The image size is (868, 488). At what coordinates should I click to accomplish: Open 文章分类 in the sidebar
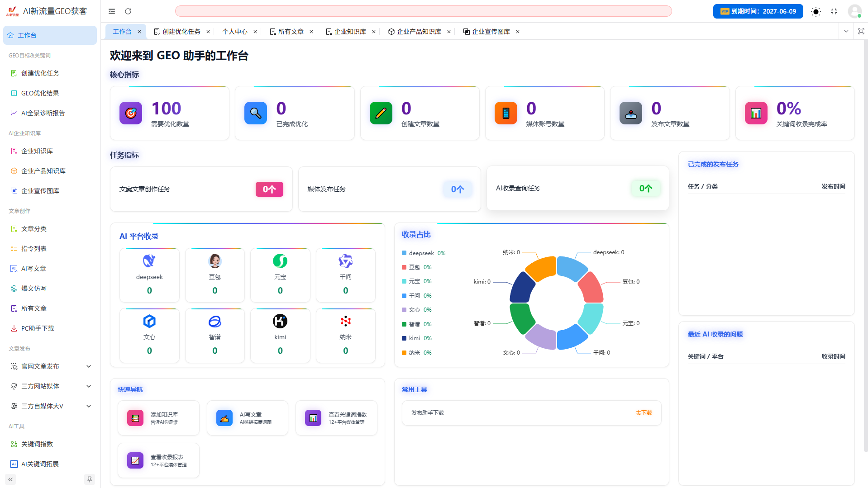(x=50, y=229)
